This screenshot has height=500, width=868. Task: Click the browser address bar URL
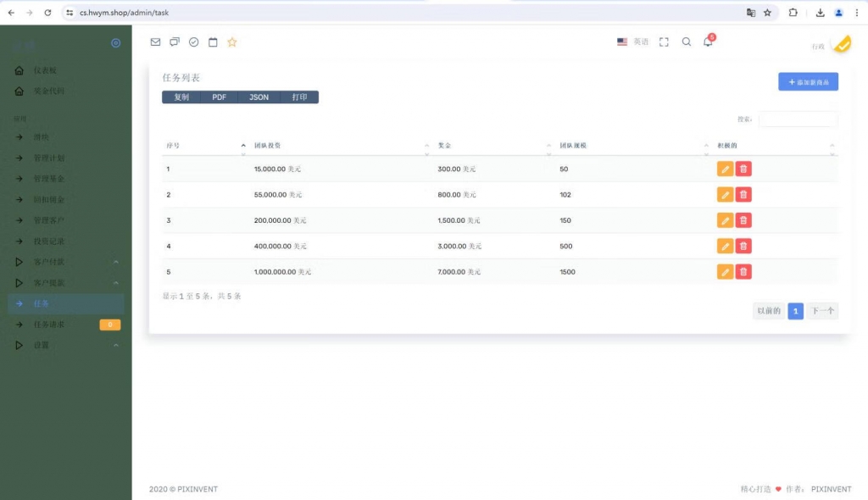point(124,13)
